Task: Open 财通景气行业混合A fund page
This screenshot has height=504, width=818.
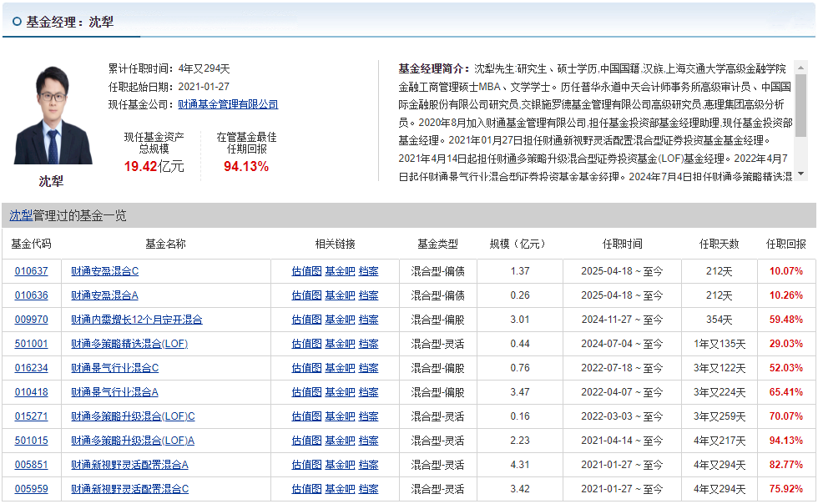Action: 115,392
